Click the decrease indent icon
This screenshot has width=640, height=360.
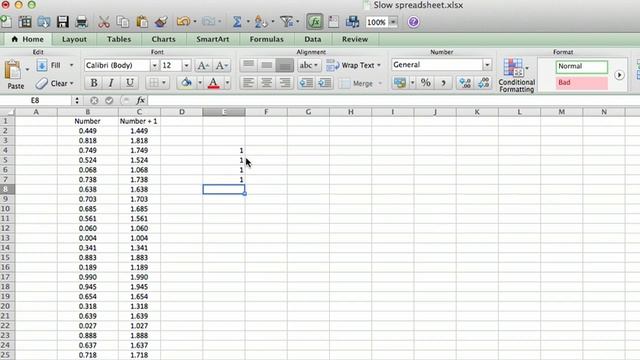coord(306,83)
